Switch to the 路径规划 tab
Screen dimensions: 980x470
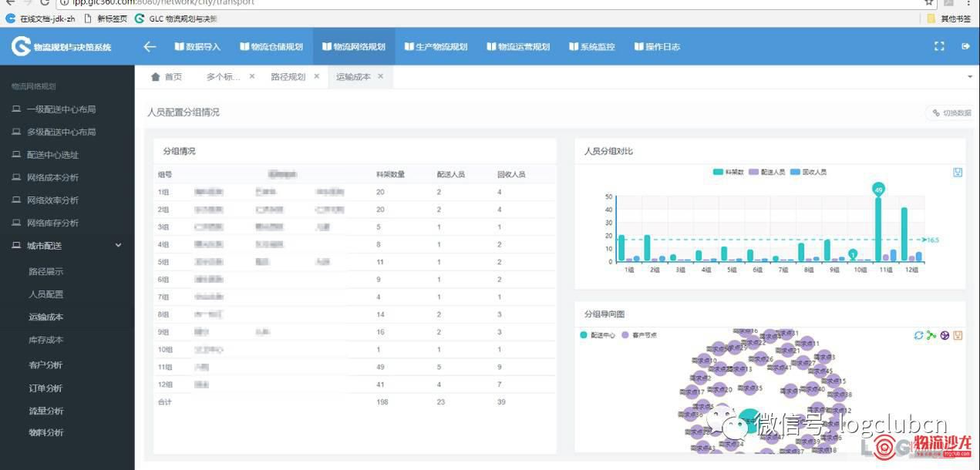point(288,77)
